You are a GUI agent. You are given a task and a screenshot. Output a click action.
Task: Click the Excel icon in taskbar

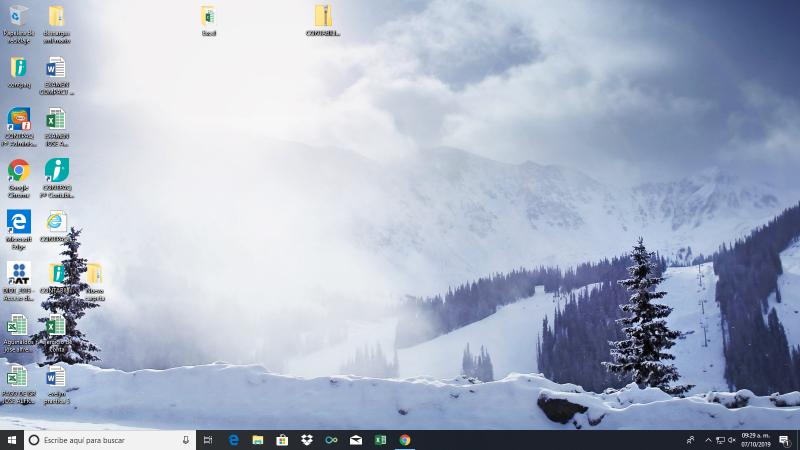pos(380,440)
